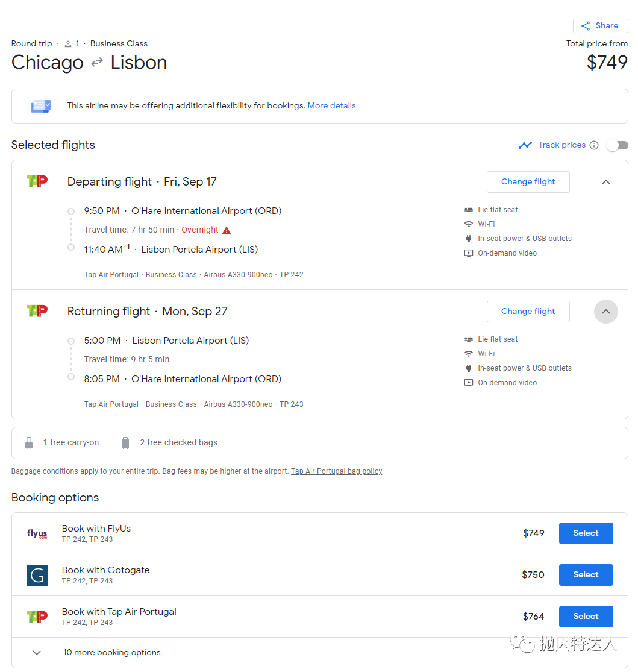Click the overnight warning triangle icon
This screenshot has width=638, height=672.
[227, 231]
